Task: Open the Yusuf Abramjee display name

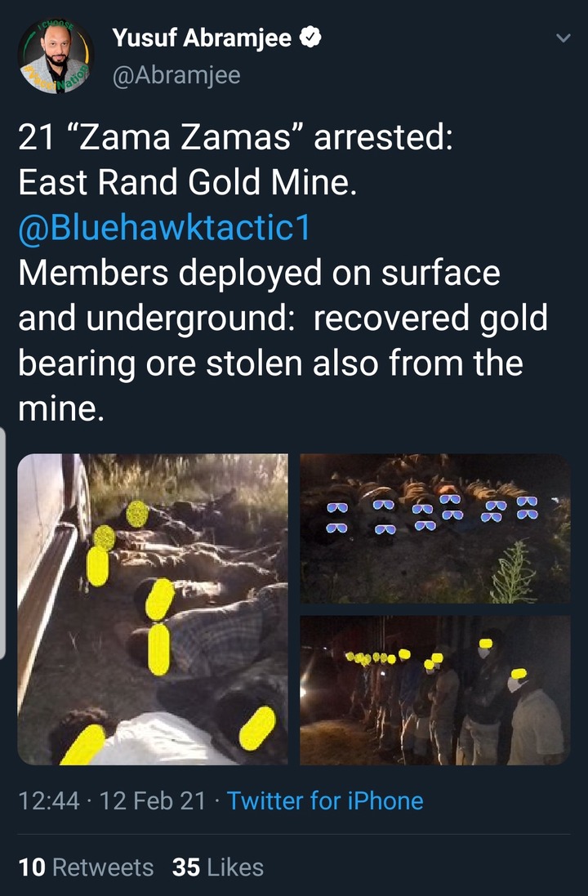Action: (202, 38)
